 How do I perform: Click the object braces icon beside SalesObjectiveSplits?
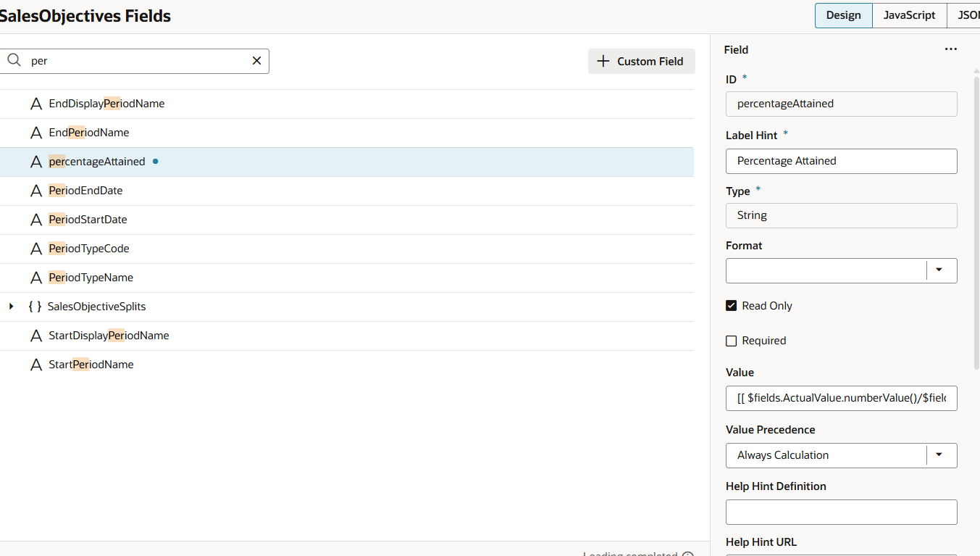(x=35, y=307)
